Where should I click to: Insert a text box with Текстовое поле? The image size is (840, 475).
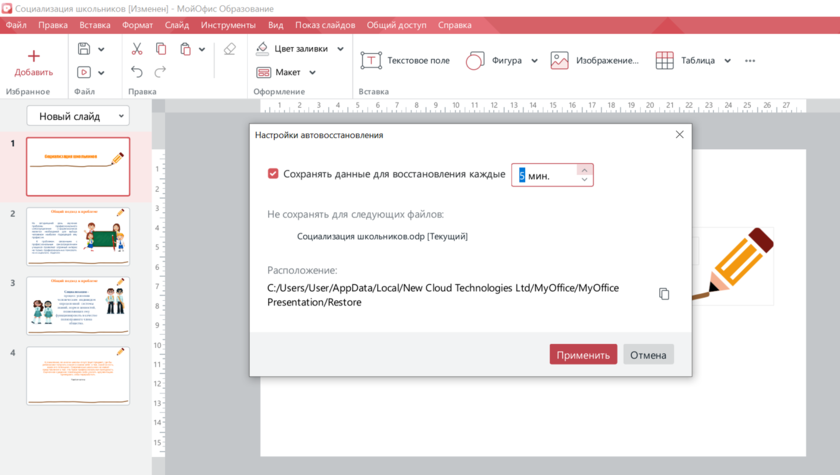coord(406,61)
